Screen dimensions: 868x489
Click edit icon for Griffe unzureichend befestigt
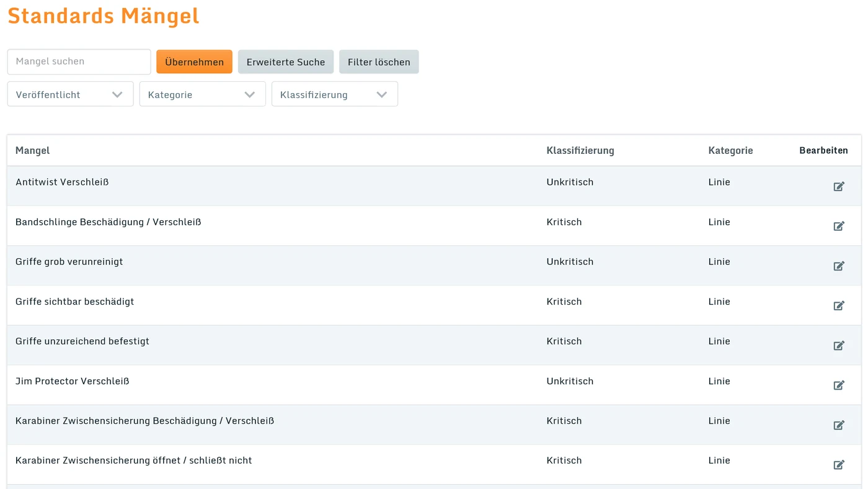tap(839, 345)
